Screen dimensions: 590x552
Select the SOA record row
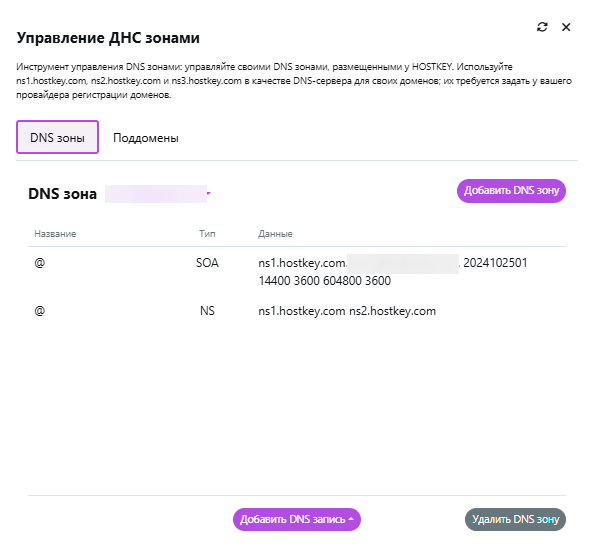click(x=297, y=271)
